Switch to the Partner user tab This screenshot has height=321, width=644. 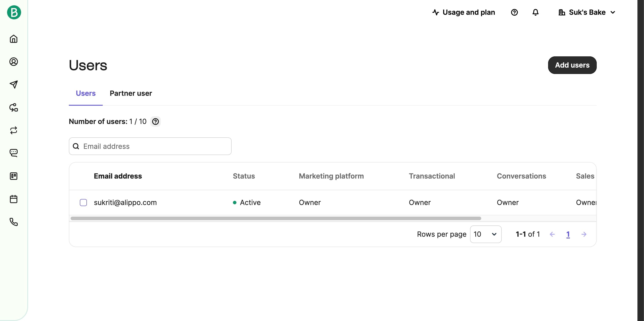point(131,93)
